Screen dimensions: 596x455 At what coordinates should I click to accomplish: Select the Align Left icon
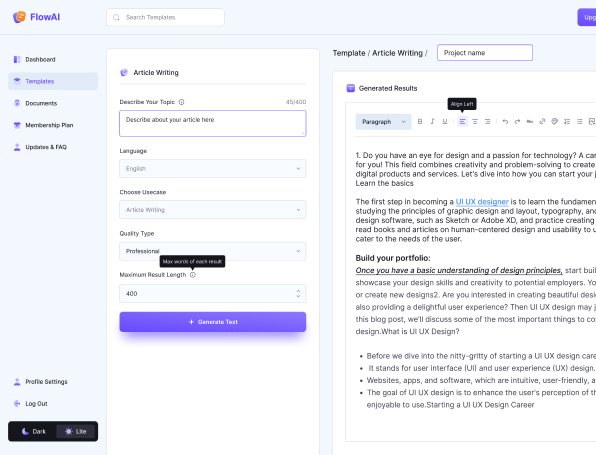(x=462, y=122)
